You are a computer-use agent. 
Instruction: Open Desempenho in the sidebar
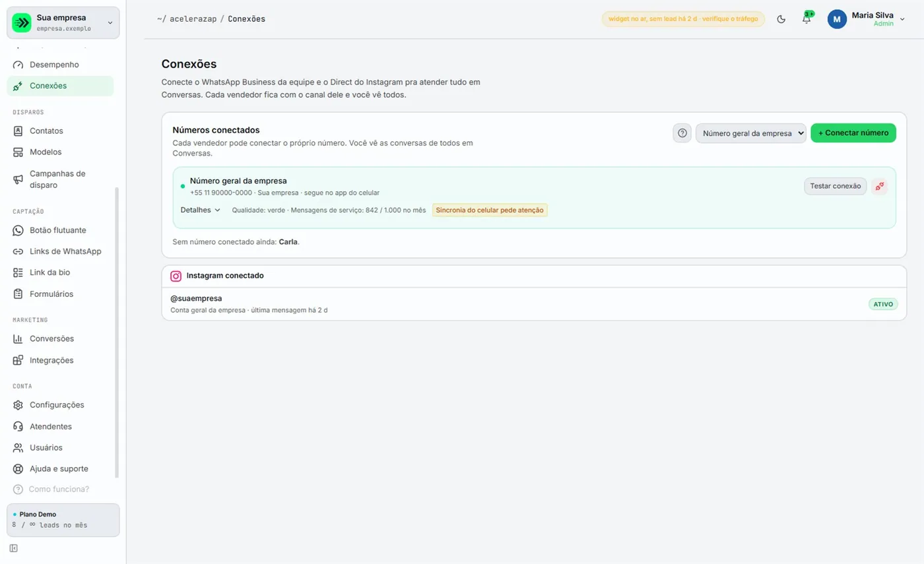tap(60, 65)
